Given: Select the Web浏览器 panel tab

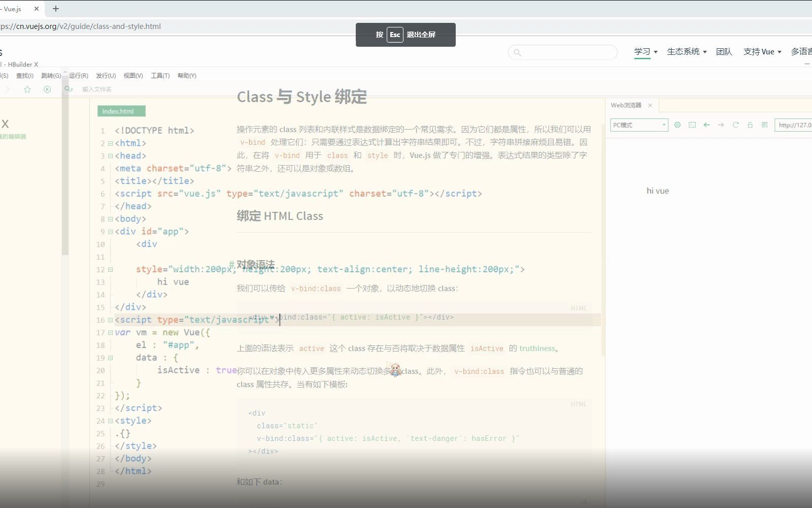Looking at the screenshot, I should pyautogui.click(x=626, y=105).
